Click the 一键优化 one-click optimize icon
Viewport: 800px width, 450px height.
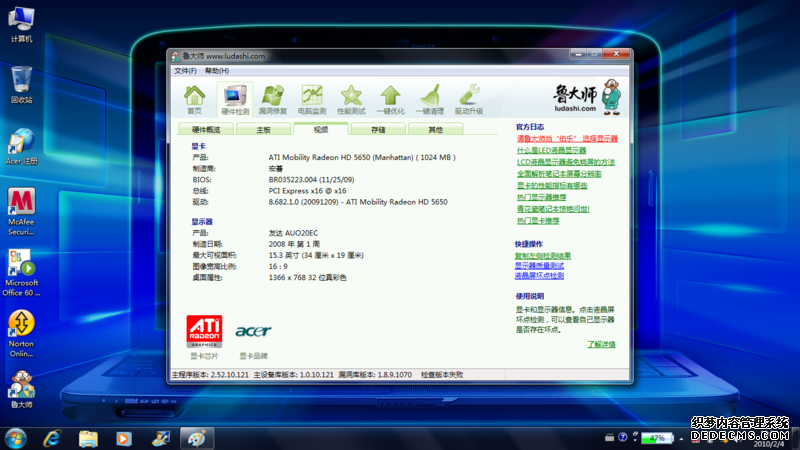coord(390,99)
